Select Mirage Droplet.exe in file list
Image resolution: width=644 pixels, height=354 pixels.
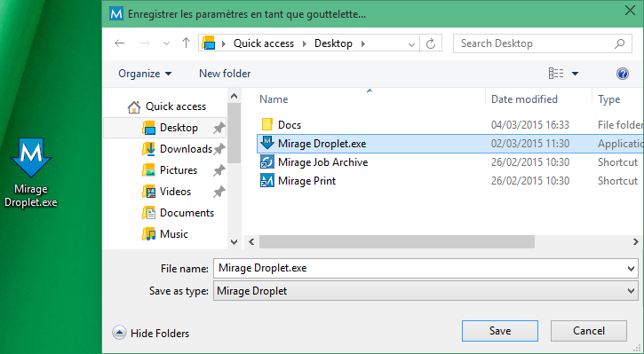tap(450, 144)
